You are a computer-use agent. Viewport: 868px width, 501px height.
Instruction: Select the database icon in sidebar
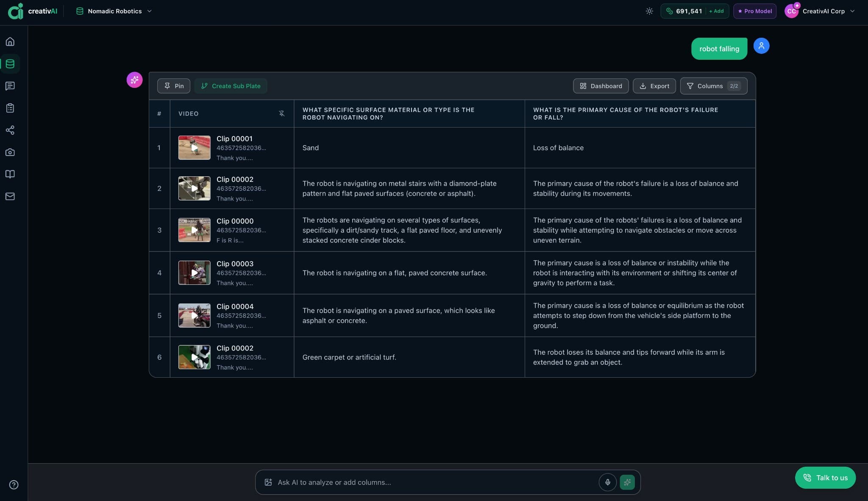(10, 64)
